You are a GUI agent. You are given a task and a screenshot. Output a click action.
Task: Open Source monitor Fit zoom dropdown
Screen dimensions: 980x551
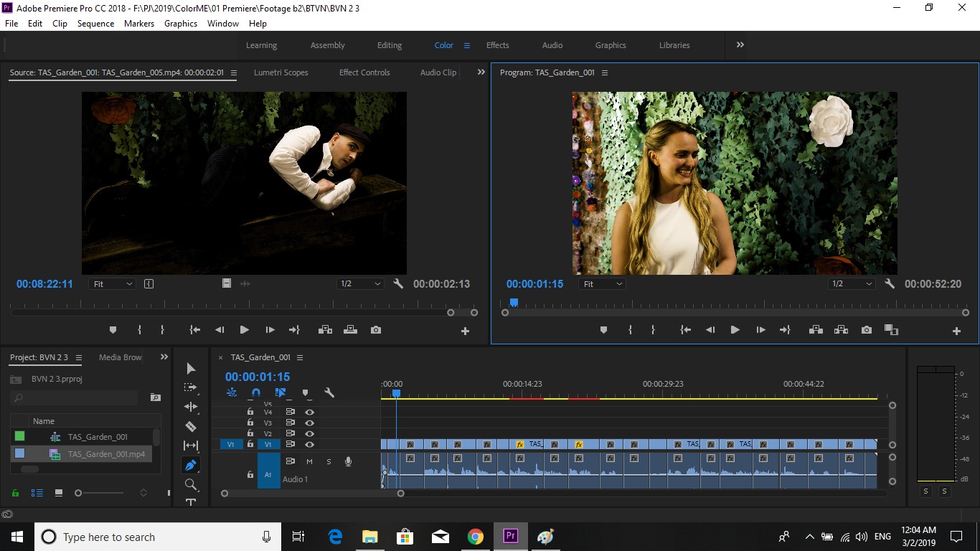point(113,284)
